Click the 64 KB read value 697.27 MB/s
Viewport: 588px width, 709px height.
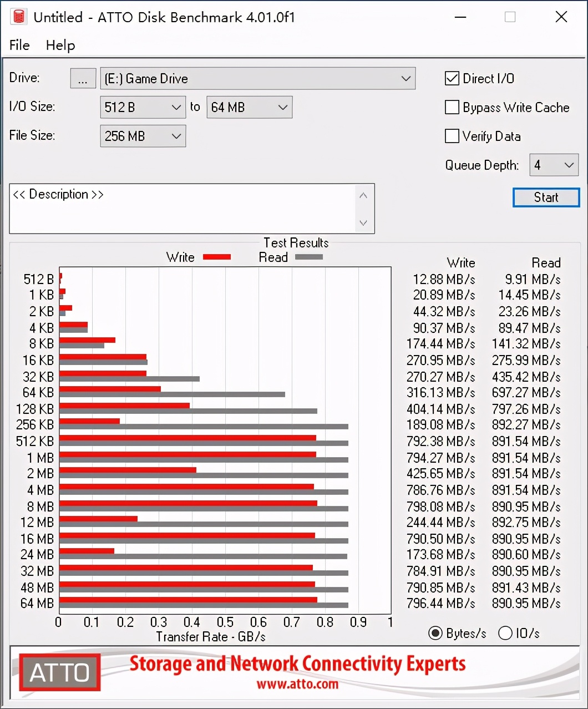tap(526, 392)
